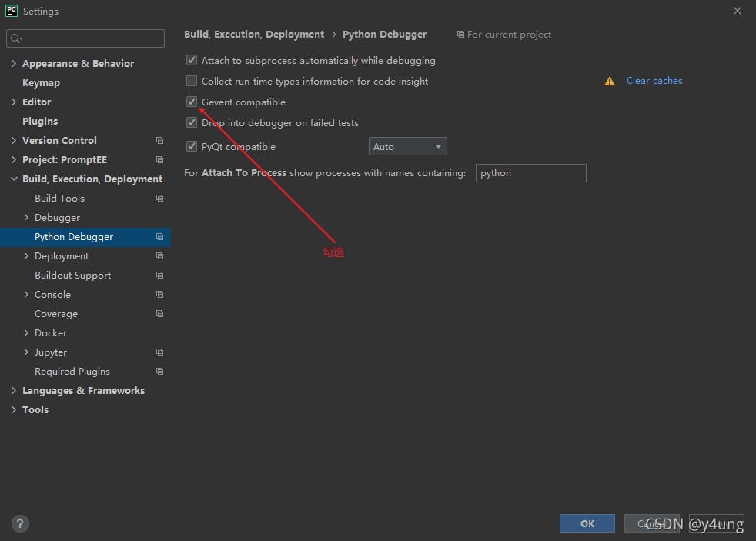Uncheck Attach to subprocess automatically checkbox
This screenshot has height=541, width=756.
point(192,60)
